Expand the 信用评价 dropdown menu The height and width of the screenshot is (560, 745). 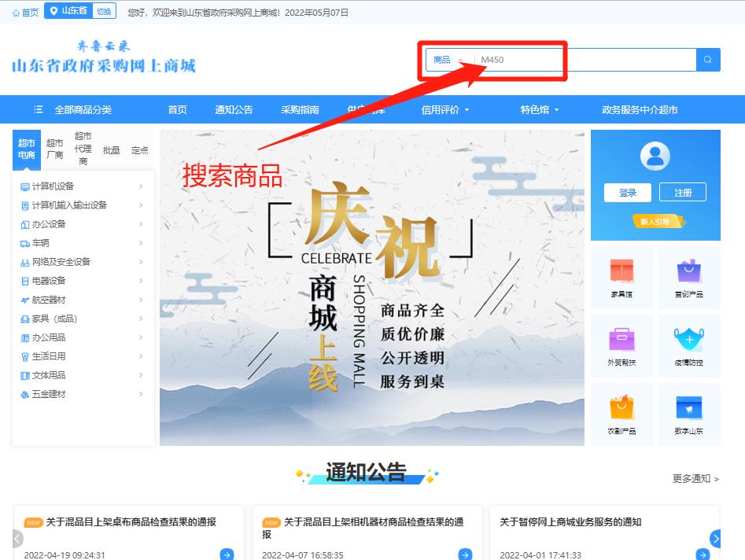(445, 110)
